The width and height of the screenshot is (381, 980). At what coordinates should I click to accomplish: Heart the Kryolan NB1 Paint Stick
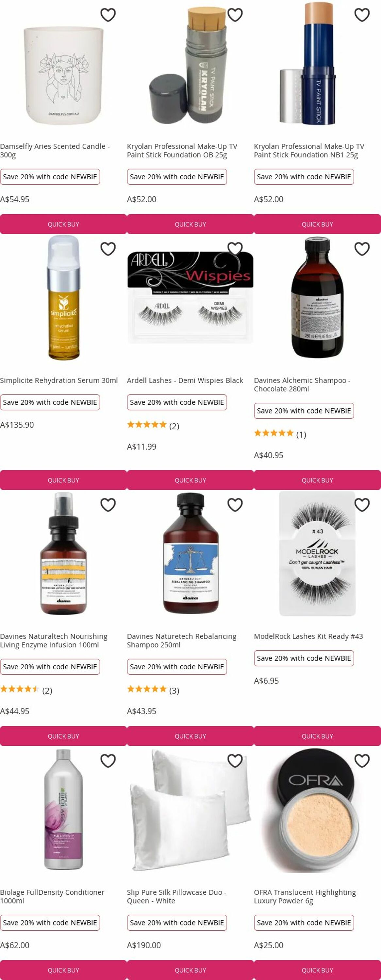click(x=362, y=15)
